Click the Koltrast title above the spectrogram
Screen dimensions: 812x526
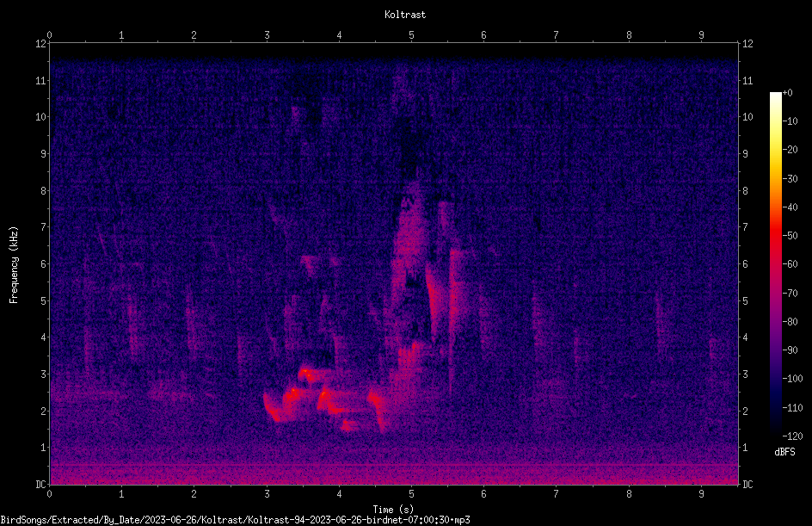click(x=405, y=15)
